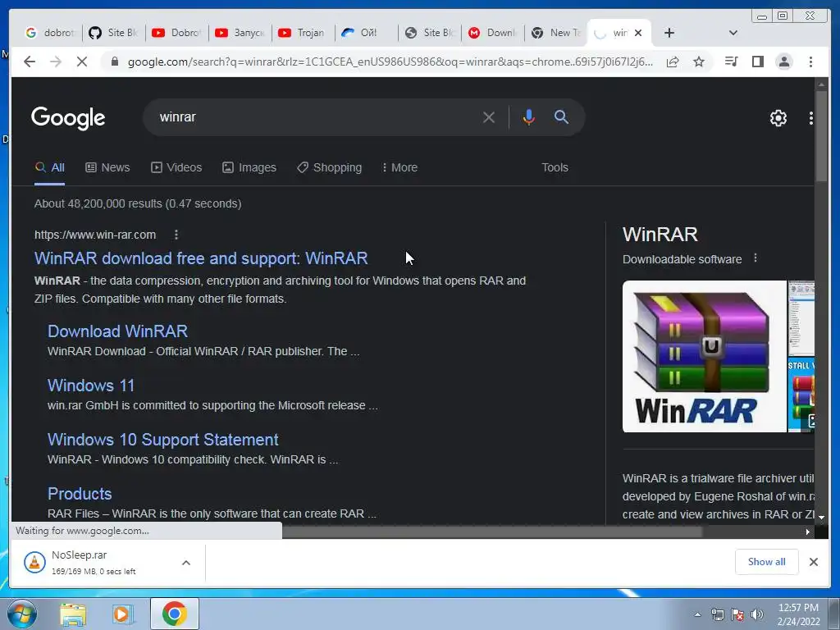
Task: Close the downloads bar
Action: 813,562
